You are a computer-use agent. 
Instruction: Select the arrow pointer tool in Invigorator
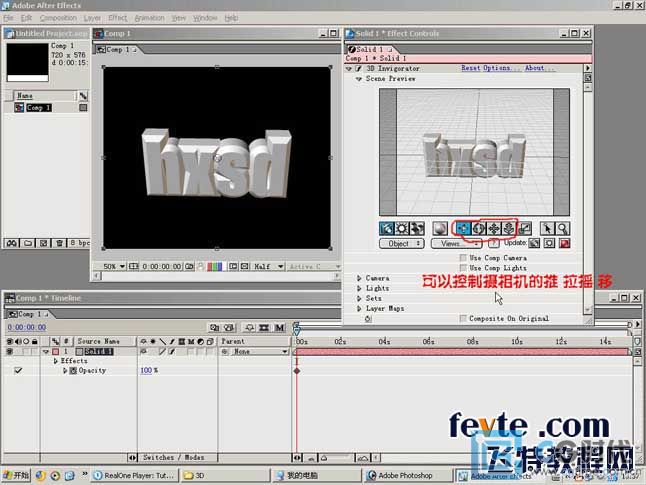(547, 228)
